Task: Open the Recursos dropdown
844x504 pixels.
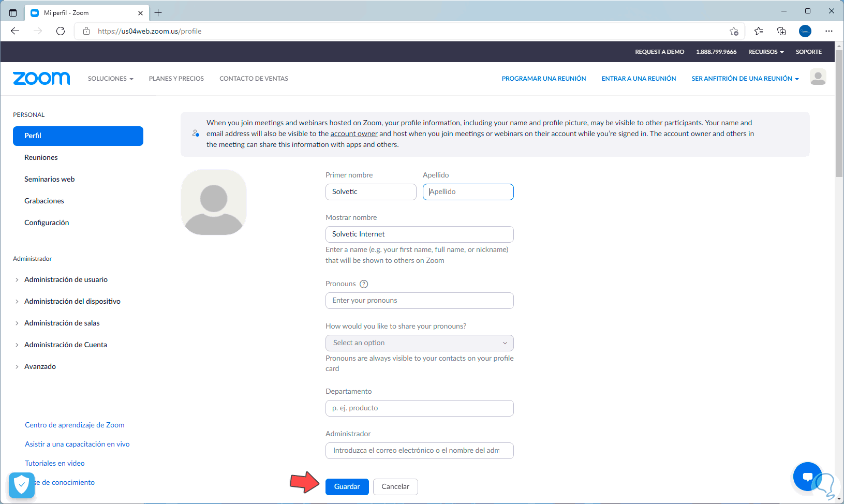Action: point(766,52)
